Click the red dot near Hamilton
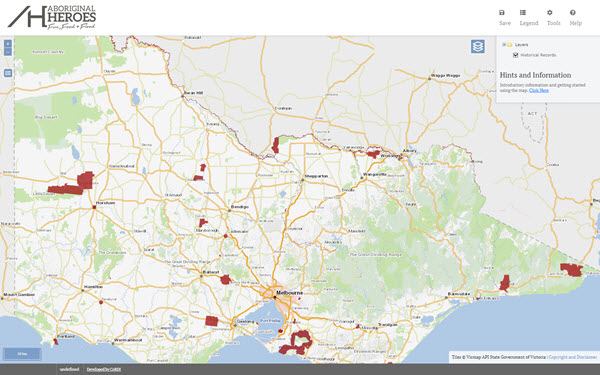This screenshot has width=600, height=375. coord(101,302)
